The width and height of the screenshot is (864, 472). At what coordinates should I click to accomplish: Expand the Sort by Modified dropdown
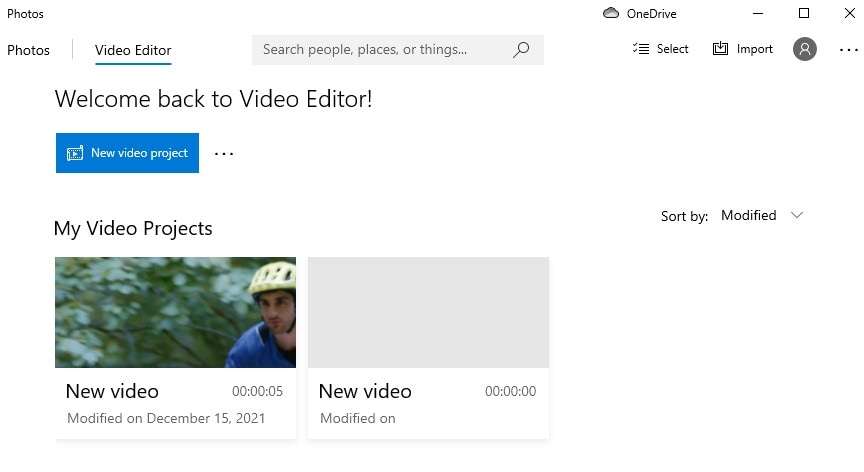(762, 215)
